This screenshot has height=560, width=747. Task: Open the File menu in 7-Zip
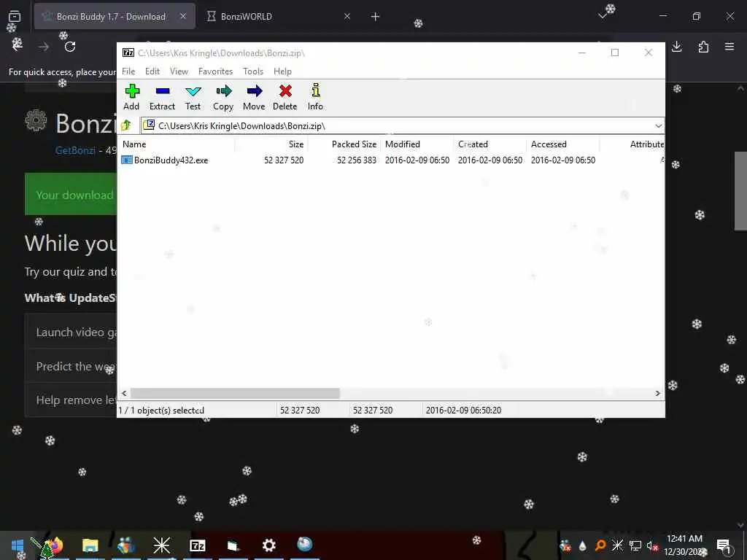(x=128, y=71)
